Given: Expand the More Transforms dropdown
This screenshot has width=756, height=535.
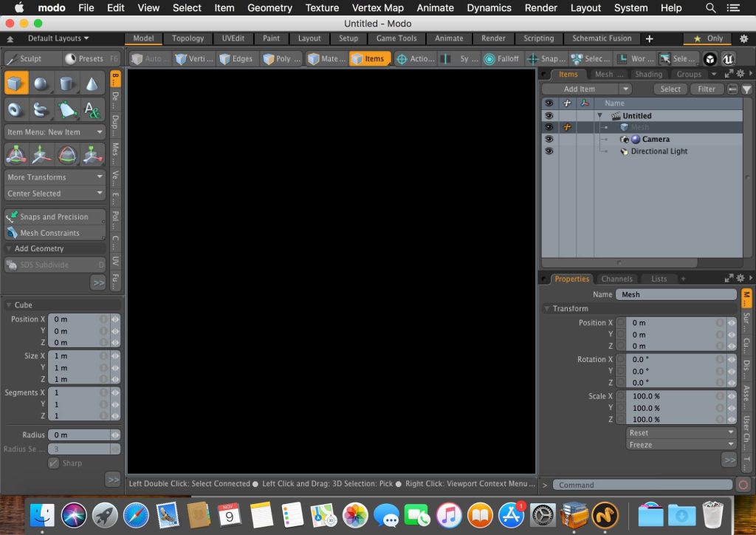Looking at the screenshot, I should coord(55,177).
